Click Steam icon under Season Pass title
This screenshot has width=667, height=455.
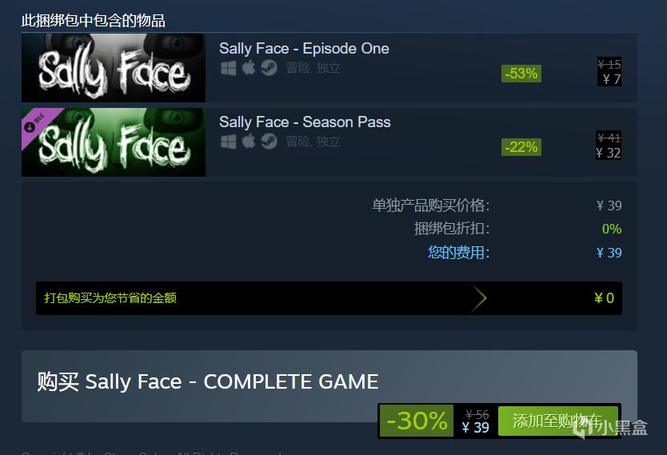269,142
